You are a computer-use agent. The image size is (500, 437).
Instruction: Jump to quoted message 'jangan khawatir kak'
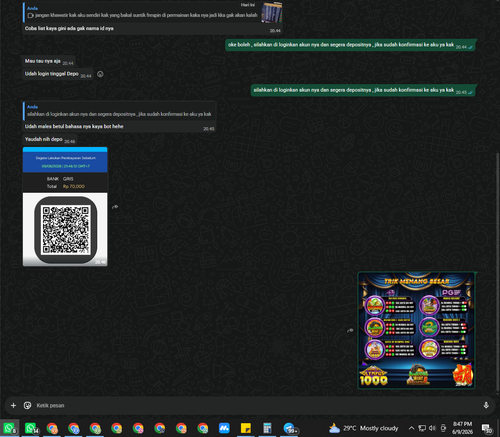tap(143, 12)
